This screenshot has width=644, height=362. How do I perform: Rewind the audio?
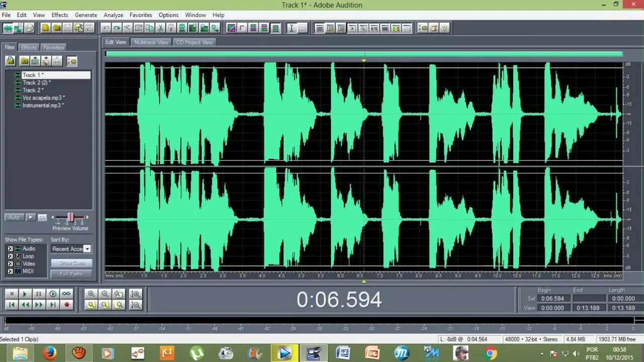click(25, 305)
